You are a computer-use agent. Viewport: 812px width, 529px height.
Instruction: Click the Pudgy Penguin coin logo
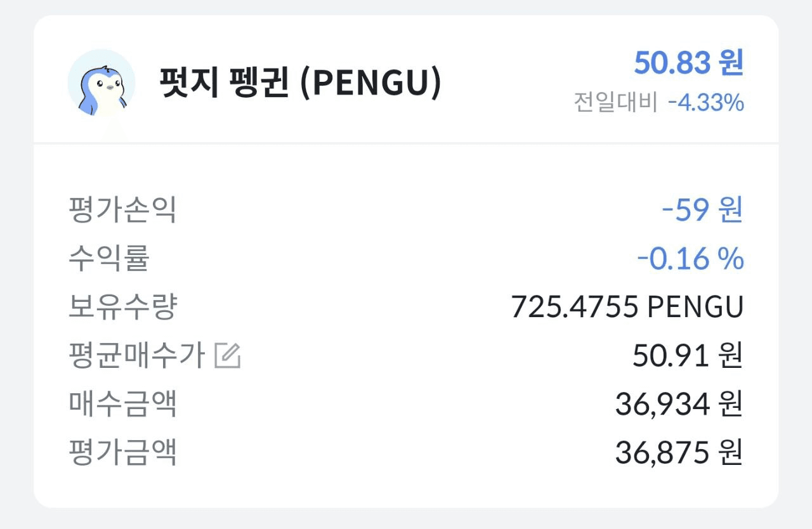pyautogui.click(x=101, y=82)
